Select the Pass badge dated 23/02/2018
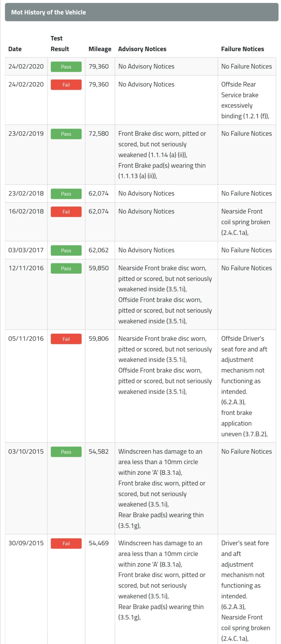 66,194
